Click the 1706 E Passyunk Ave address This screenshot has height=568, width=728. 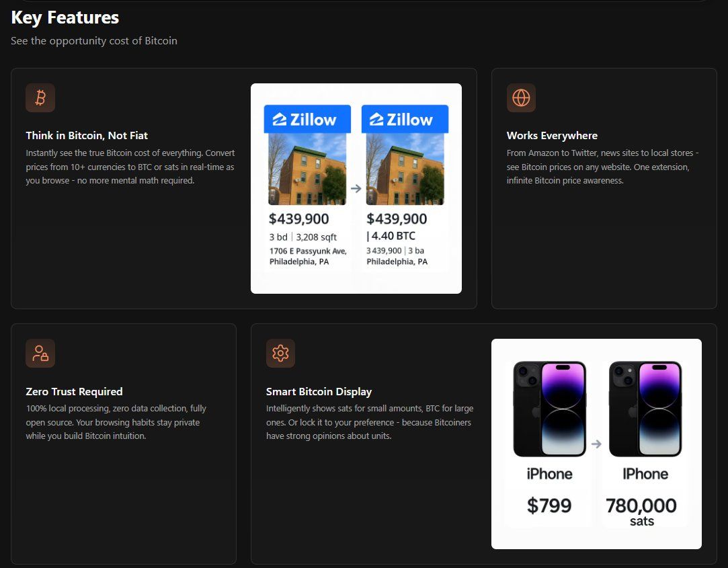click(308, 251)
